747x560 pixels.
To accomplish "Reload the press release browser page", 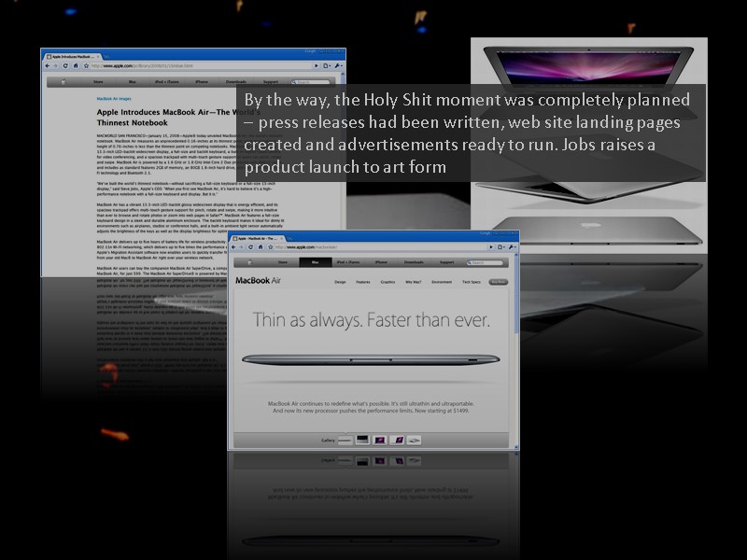I will (65, 65).
